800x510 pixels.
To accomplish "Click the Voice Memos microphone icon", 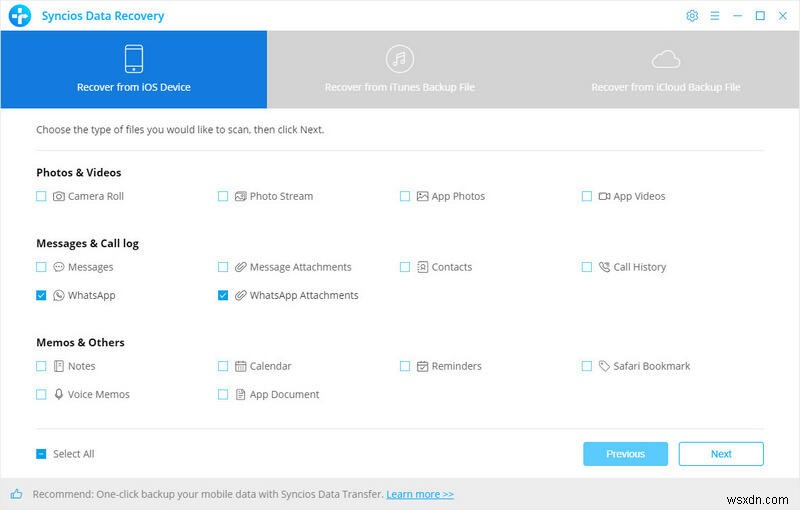I will [59, 394].
